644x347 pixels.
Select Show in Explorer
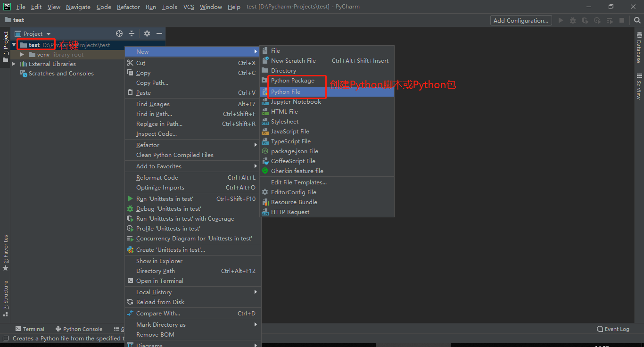pos(193,261)
